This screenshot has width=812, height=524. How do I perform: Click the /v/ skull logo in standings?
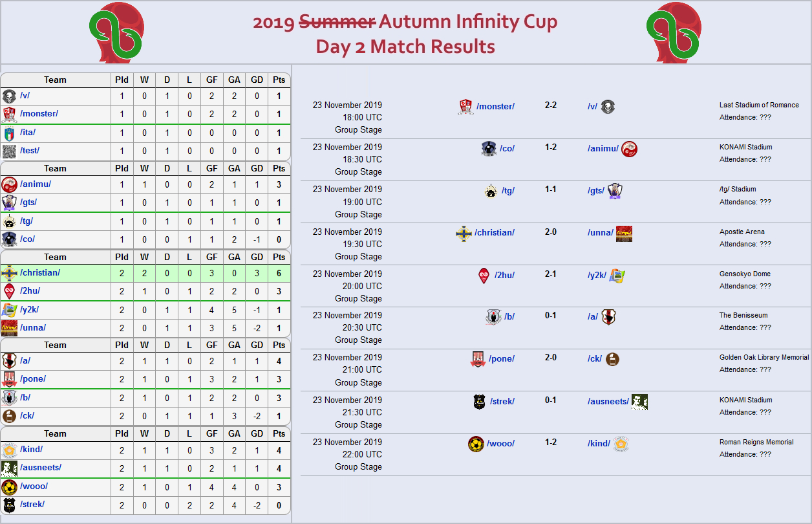point(9,97)
